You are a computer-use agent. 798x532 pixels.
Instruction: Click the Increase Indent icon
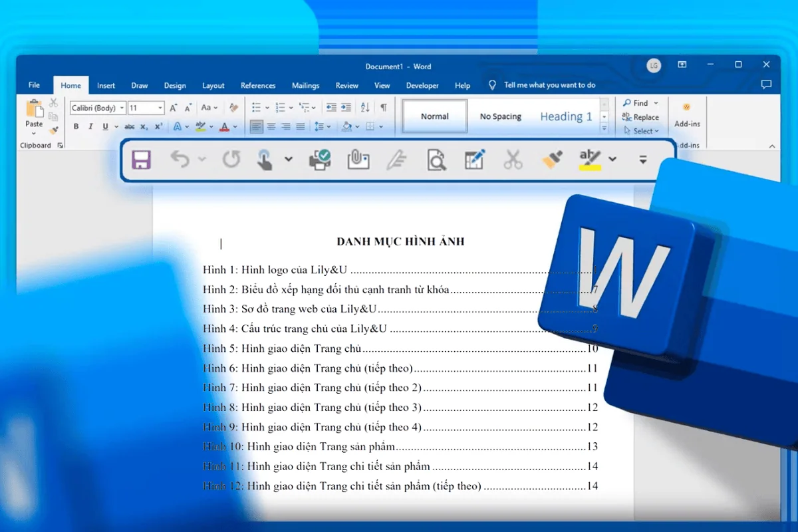(x=346, y=108)
